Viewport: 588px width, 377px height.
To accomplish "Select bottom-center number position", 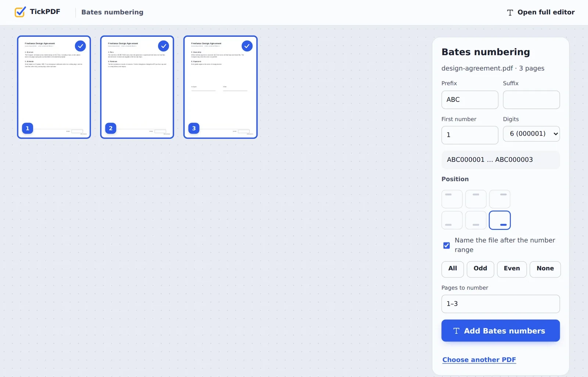I will click(x=476, y=220).
